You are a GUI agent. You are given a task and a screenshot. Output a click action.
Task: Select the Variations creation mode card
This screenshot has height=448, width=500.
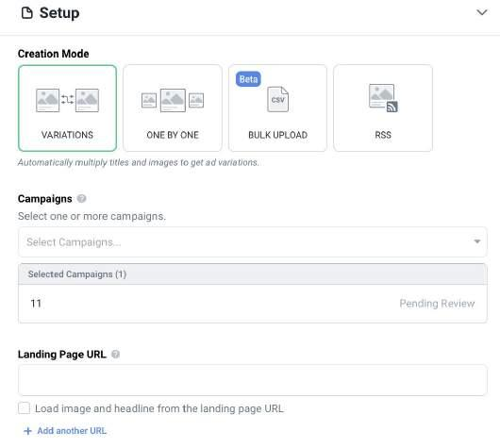pos(67,108)
